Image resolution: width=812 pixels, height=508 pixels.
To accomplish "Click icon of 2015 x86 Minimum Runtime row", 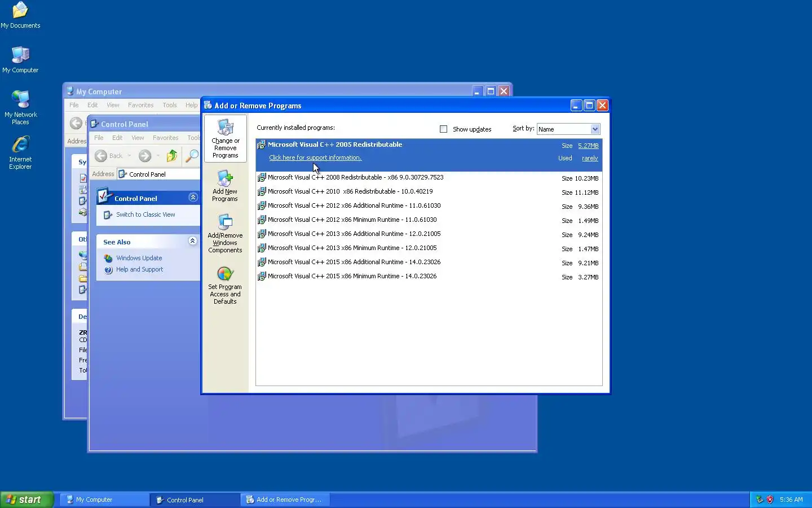I will [x=262, y=277].
